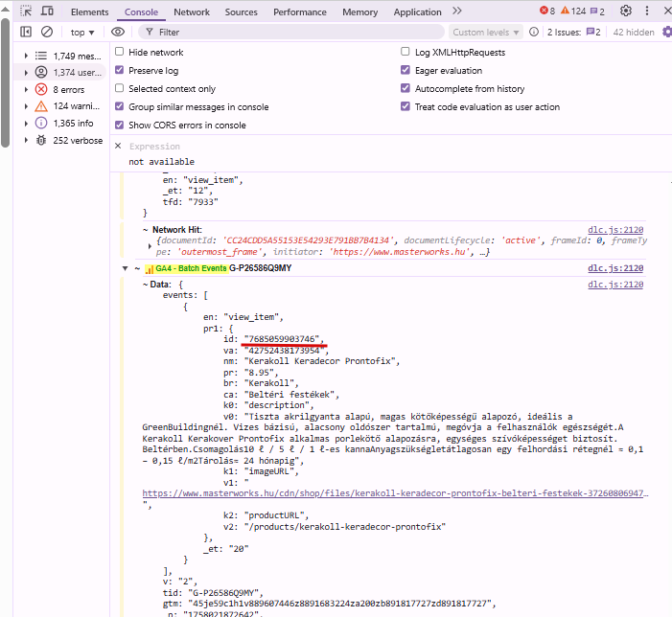
Task: Open the top context dropdown
Action: coord(82,33)
